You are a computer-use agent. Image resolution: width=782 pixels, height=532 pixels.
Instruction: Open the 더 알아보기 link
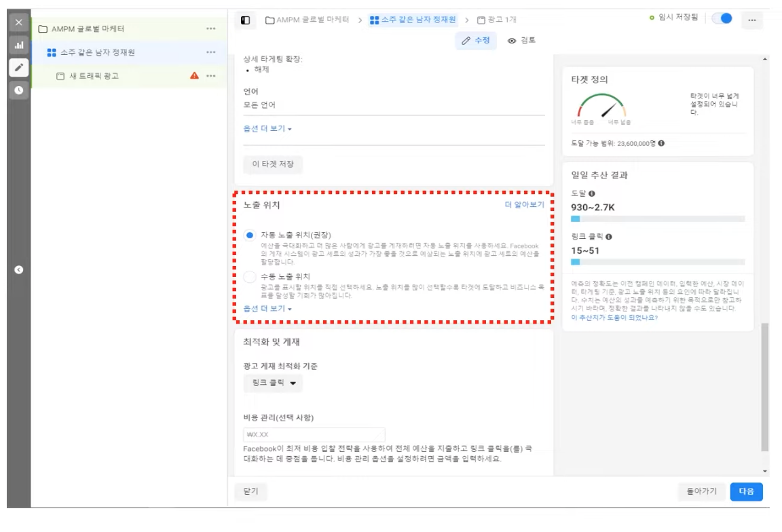(x=524, y=205)
